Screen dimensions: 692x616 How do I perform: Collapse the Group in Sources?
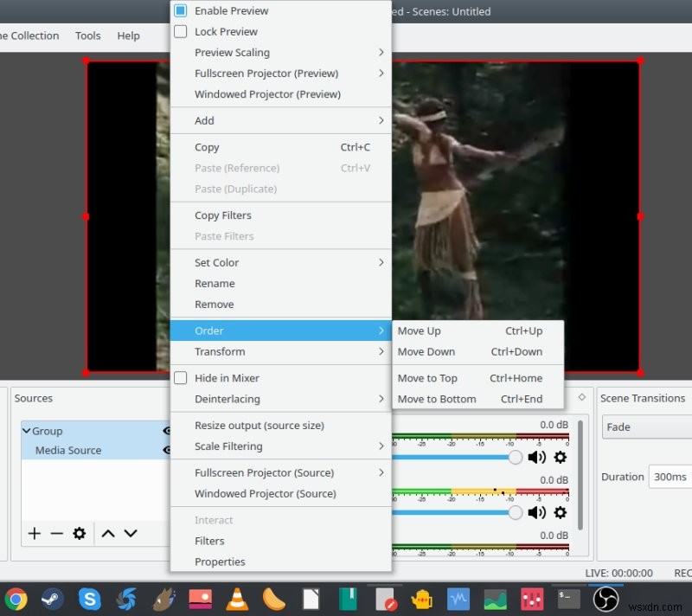click(27, 431)
